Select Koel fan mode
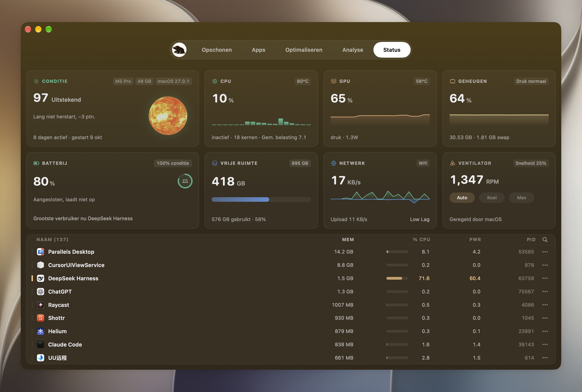Image resolution: width=582 pixels, height=392 pixels. click(492, 197)
